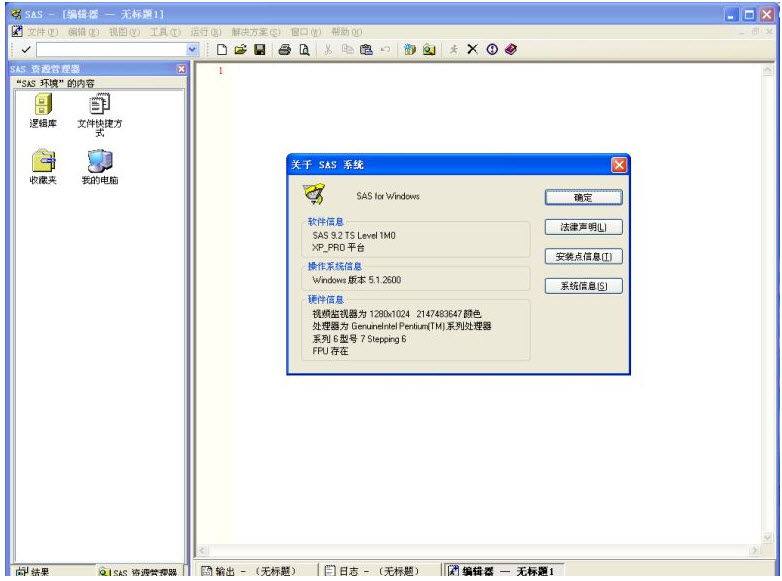Click the Cut scissors icon
782x581 pixels.
(328, 49)
